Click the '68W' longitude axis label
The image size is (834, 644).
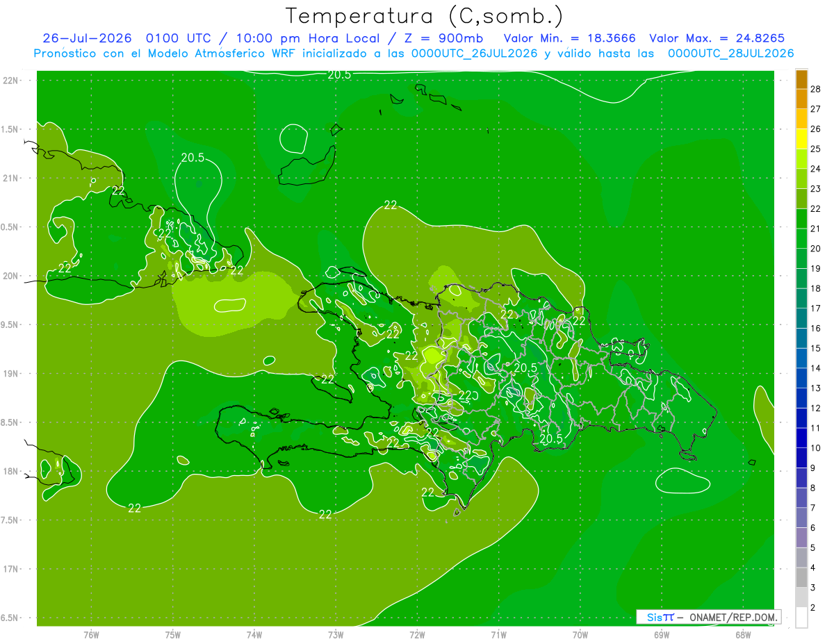(x=743, y=634)
